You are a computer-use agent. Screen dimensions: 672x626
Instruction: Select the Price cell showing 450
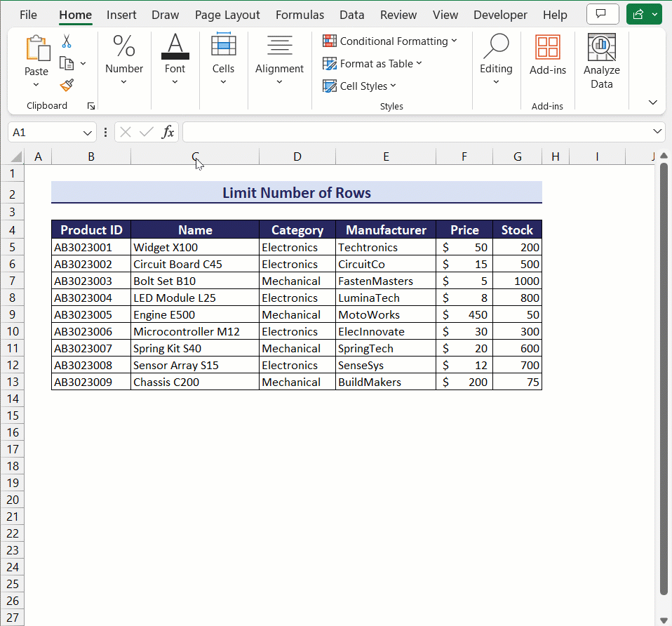point(464,314)
